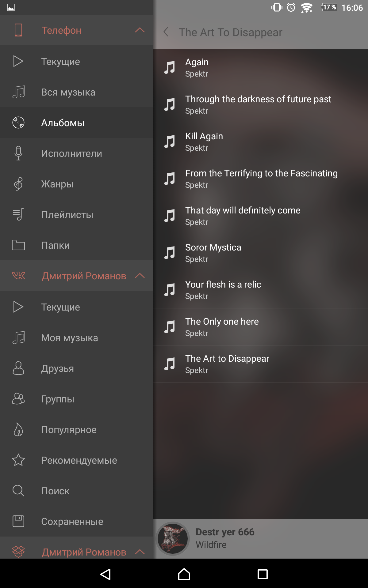Open Моя музыка in VK section
Image resolution: width=368 pixels, height=588 pixels.
coord(77,337)
